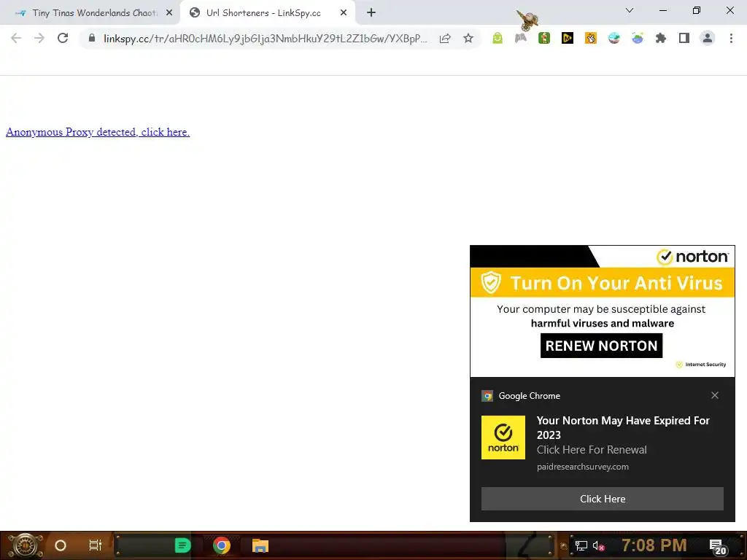Open Task View on the taskbar
The image size is (747, 560).
coord(96,545)
